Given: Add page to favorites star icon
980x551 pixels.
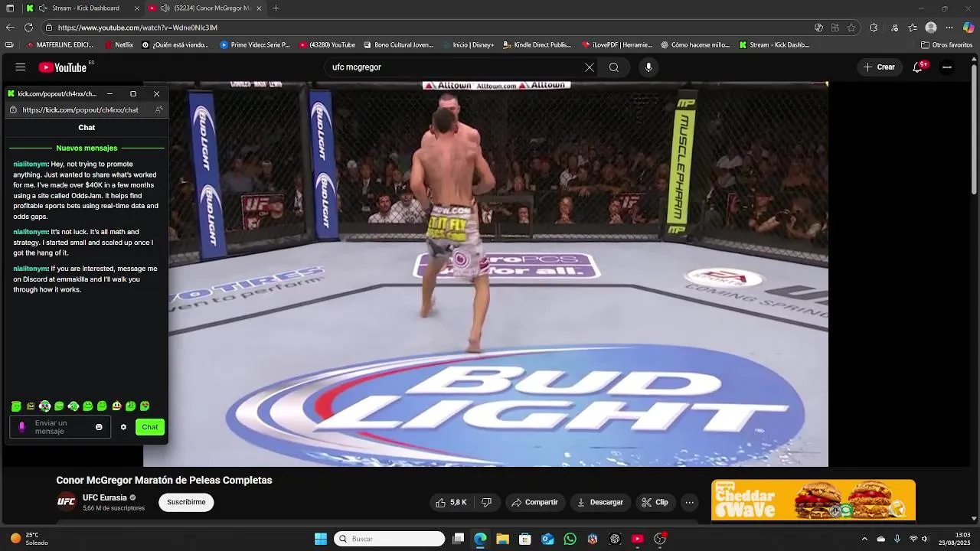Looking at the screenshot, I should [x=851, y=28].
